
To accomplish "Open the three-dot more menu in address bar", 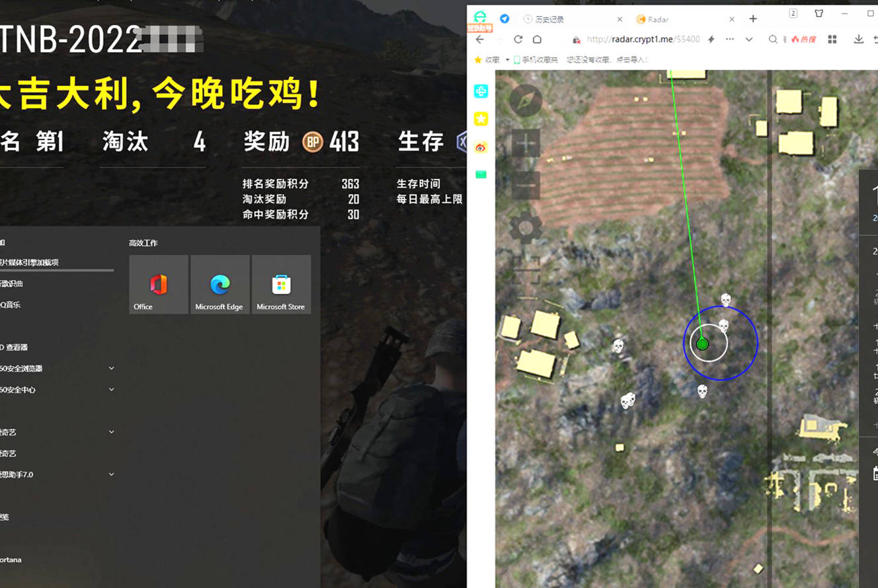I will click(x=730, y=40).
